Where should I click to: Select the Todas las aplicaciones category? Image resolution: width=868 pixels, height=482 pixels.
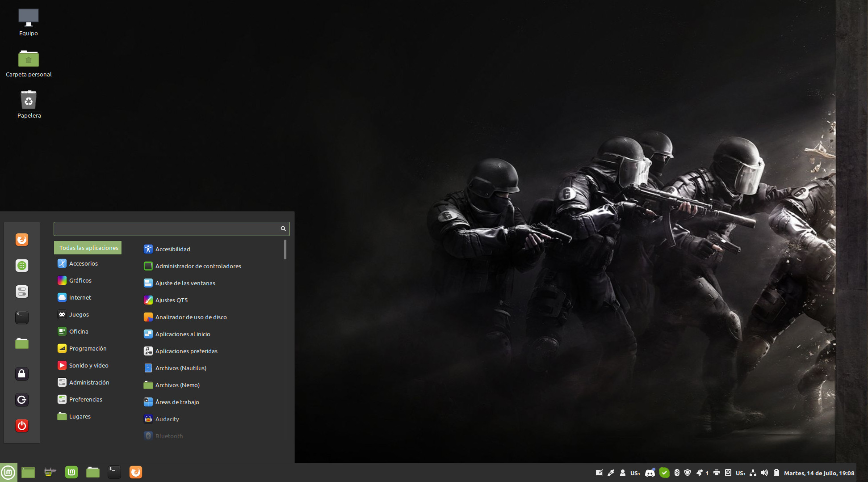click(x=88, y=248)
